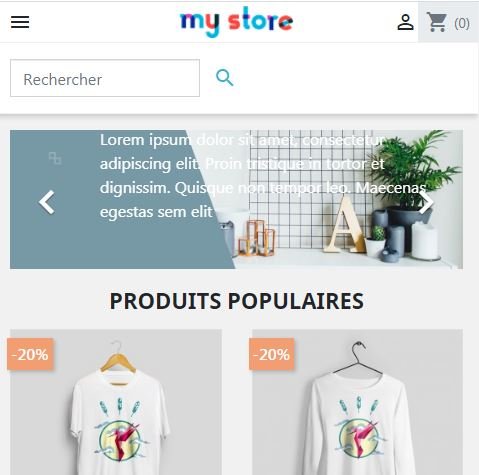Advance carousel with right chevron
The width and height of the screenshot is (479, 475).
(x=426, y=202)
